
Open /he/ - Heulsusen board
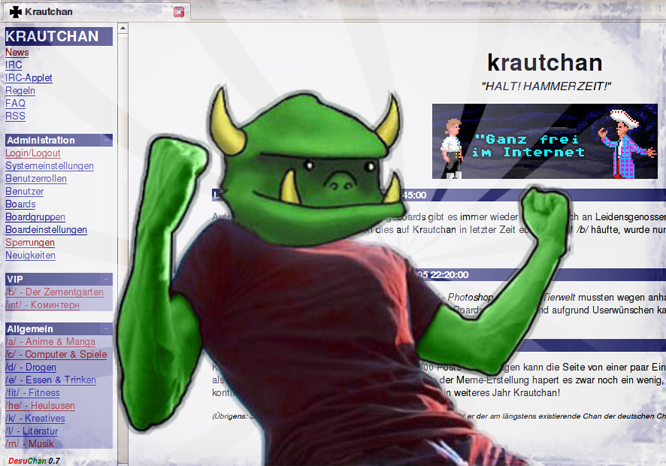pyautogui.click(x=40, y=405)
